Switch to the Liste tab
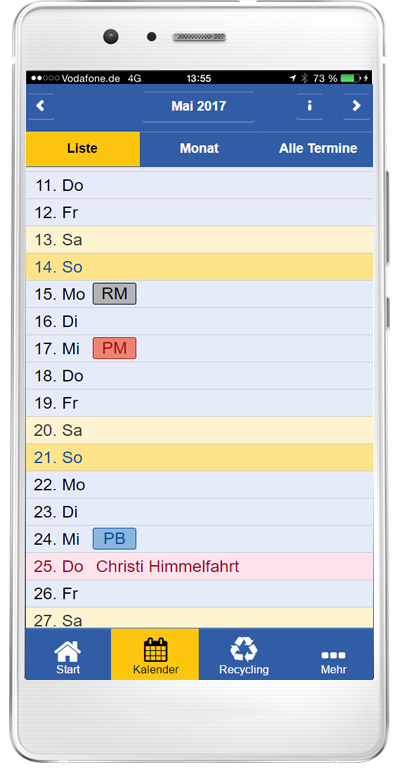This screenshot has height=772, width=397. pos(83,149)
